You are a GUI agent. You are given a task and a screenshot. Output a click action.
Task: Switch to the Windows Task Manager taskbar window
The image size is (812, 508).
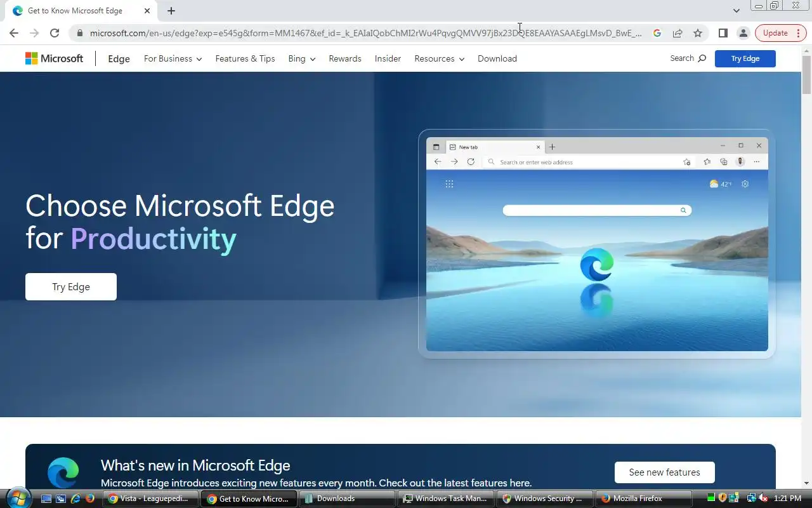(x=445, y=498)
